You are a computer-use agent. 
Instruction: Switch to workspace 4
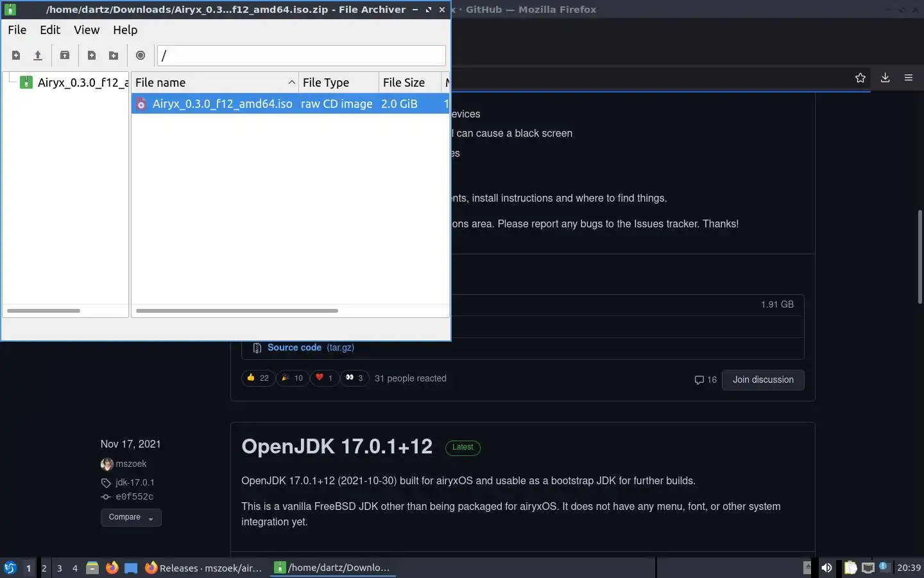(x=75, y=568)
